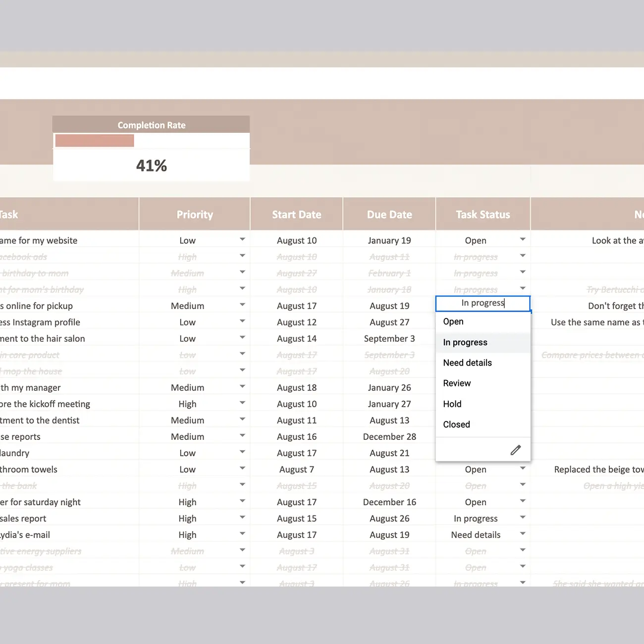Select the 'throom towels' task cell

(x=69, y=470)
